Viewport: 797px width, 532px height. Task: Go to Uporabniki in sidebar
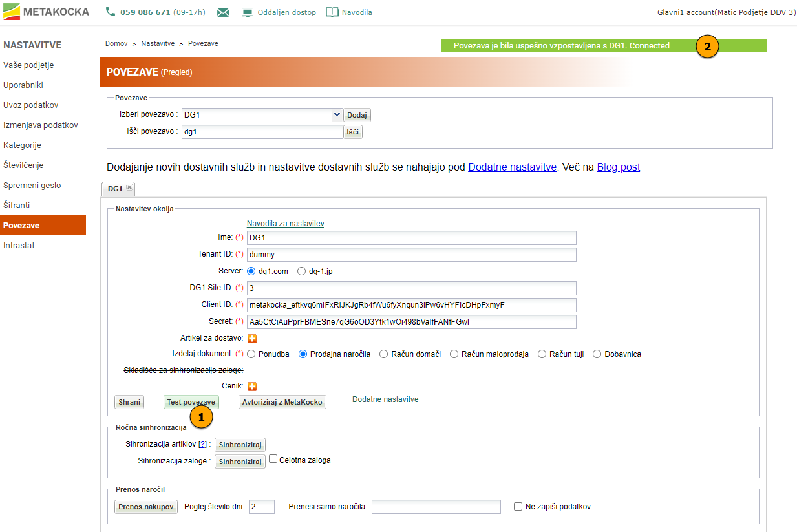pyautogui.click(x=23, y=85)
